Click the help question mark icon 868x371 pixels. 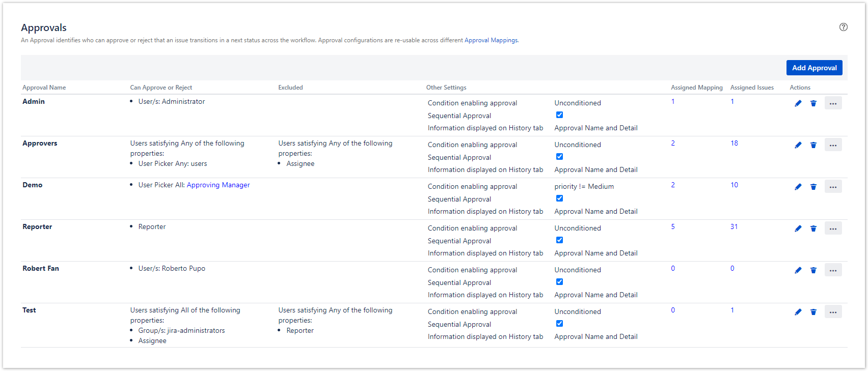pos(843,27)
